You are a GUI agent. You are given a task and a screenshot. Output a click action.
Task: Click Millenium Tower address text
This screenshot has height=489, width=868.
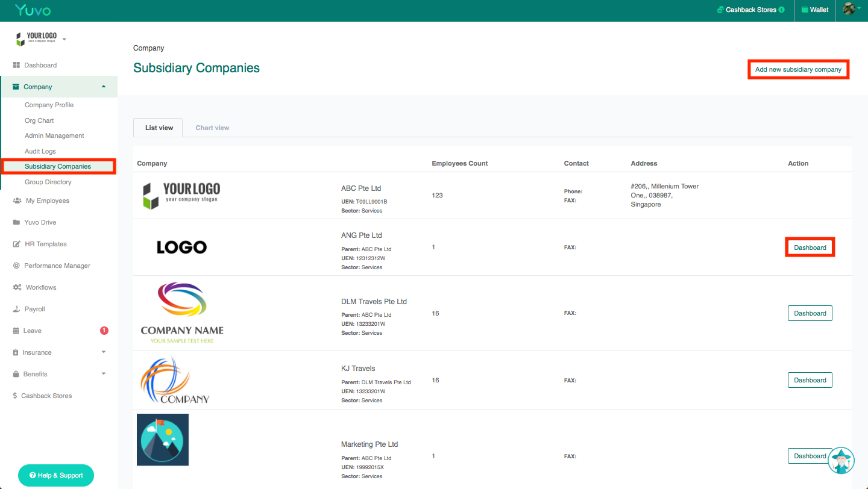664,195
